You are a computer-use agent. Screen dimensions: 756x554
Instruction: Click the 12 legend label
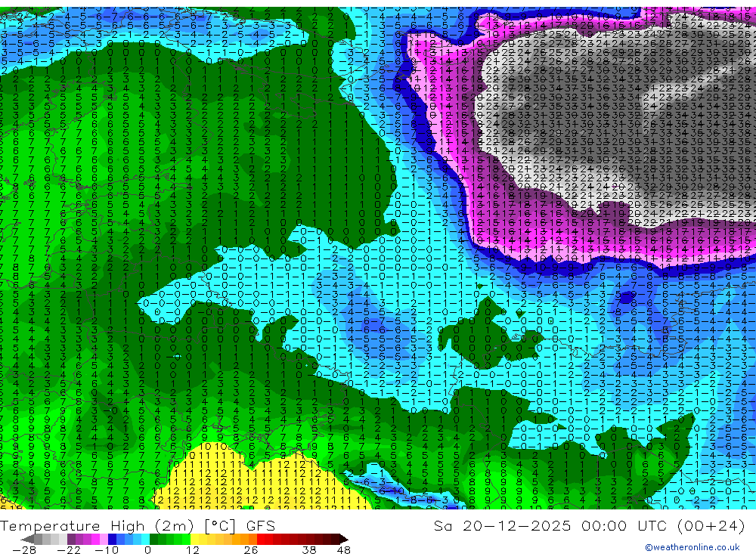tap(192, 550)
